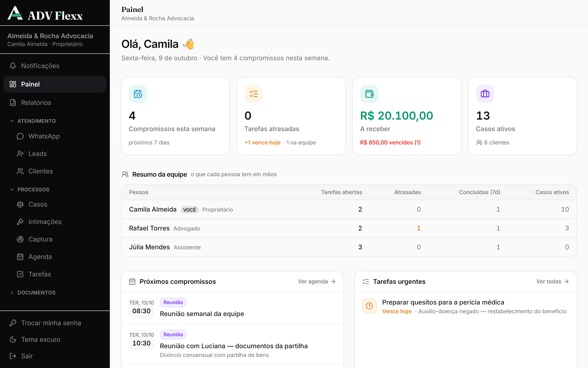The image size is (588, 368).
Task: Click the clock icon beside Preparar quesitos task
Action: click(369, 306)
